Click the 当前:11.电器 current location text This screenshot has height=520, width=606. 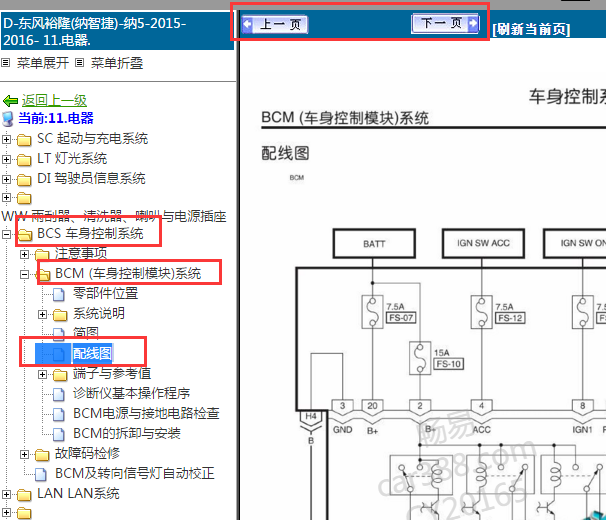56,118
